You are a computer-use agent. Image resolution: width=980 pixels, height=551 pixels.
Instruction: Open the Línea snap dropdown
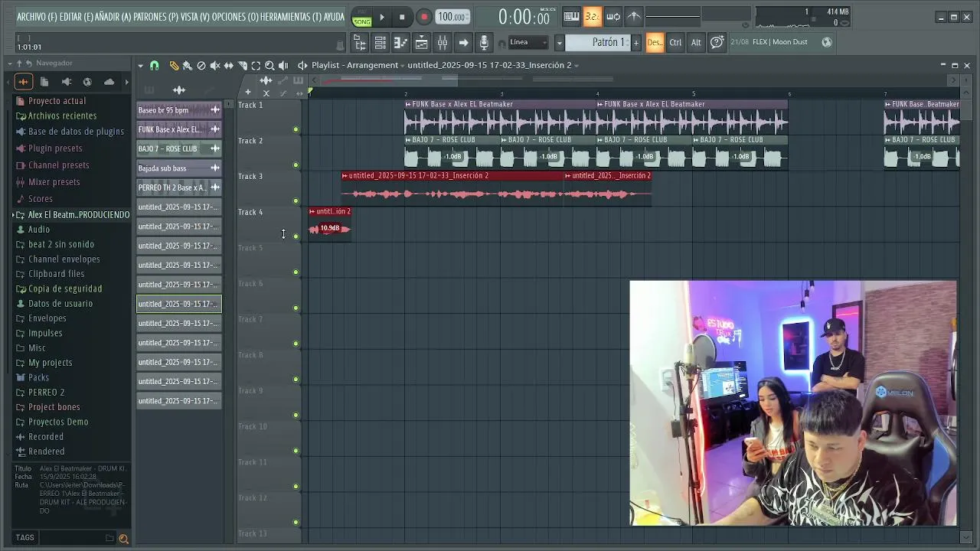click(x=528, y=42)
